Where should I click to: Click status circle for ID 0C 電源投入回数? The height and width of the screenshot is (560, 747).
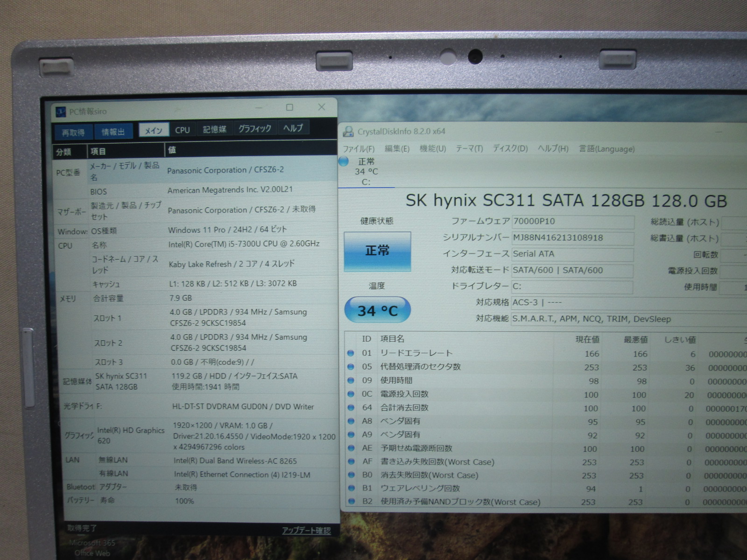click(351, 394)
